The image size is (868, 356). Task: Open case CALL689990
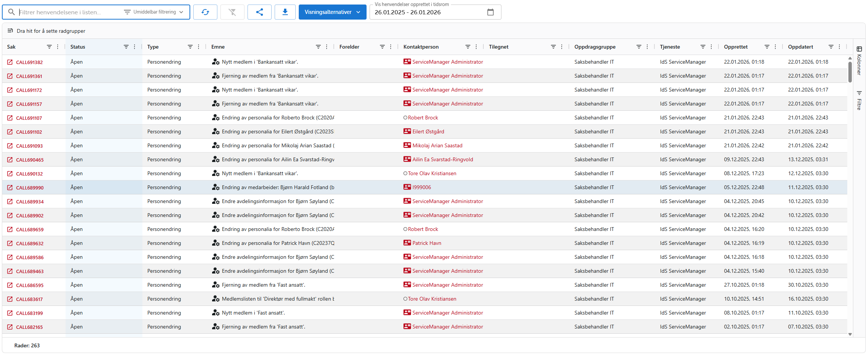[29, 187]
